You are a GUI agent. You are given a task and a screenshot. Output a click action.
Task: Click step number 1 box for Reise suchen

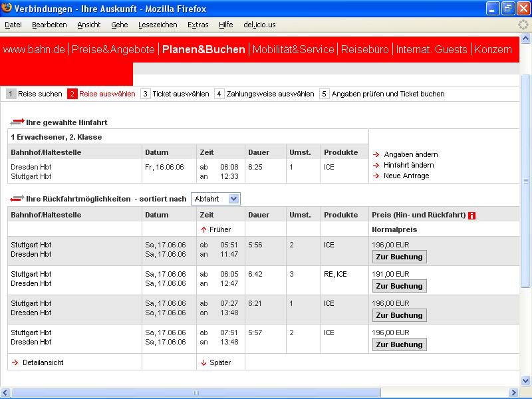pos(11,94)
